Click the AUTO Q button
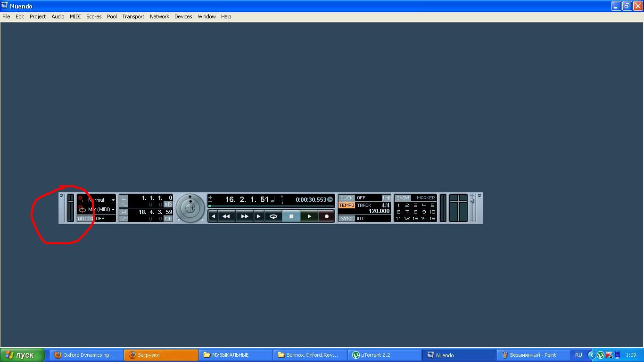The height and width of the screenshot is (362, 644). (x=85, y=219)
